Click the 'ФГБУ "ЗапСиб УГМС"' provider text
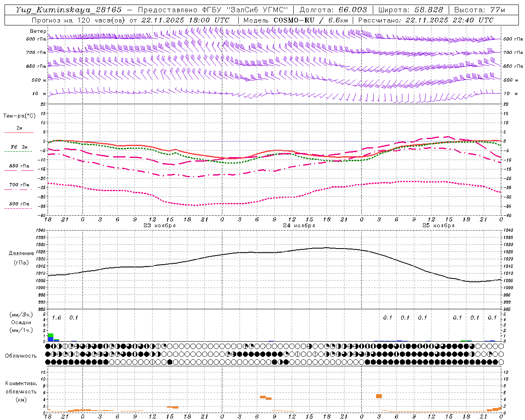Screen dimensions: 525x420 click(245, 10)
